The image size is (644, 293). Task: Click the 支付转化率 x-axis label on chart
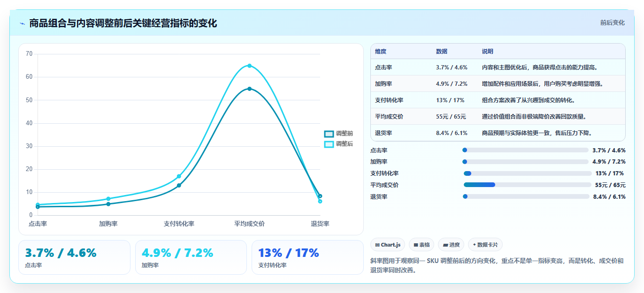179,224
